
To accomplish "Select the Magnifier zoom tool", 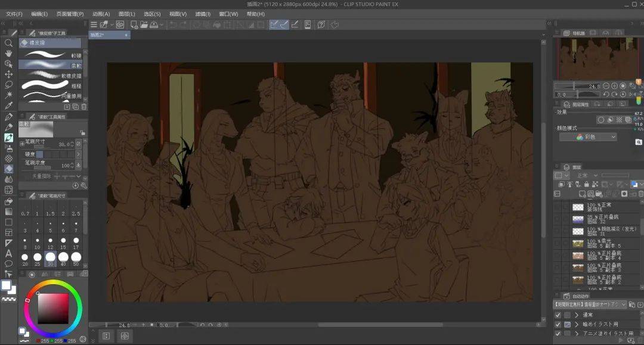I will point(8,43).
